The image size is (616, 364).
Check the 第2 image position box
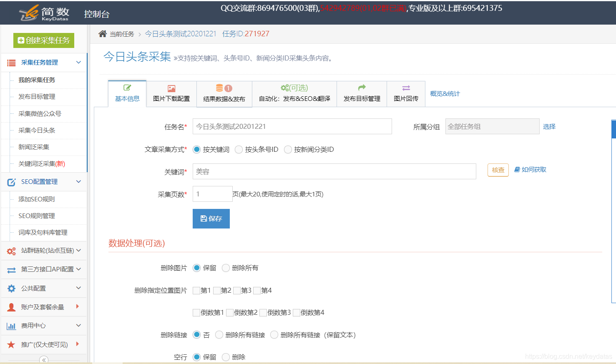(217, 291)
